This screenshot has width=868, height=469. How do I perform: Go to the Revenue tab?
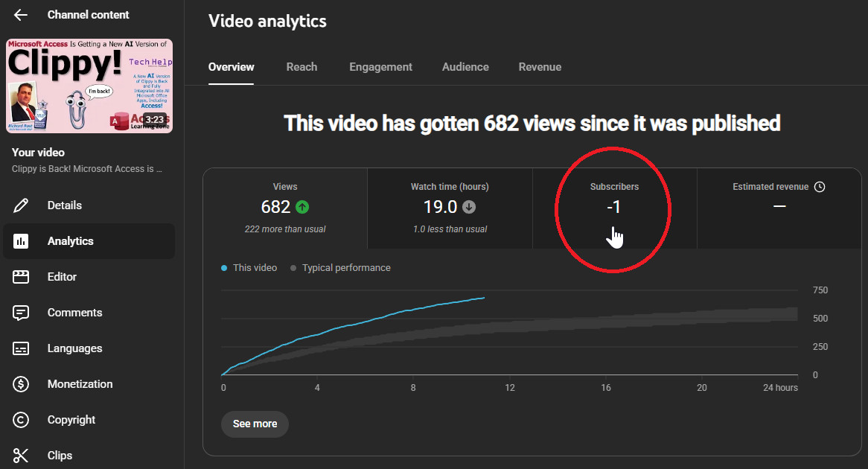click(x=540, y=67)
